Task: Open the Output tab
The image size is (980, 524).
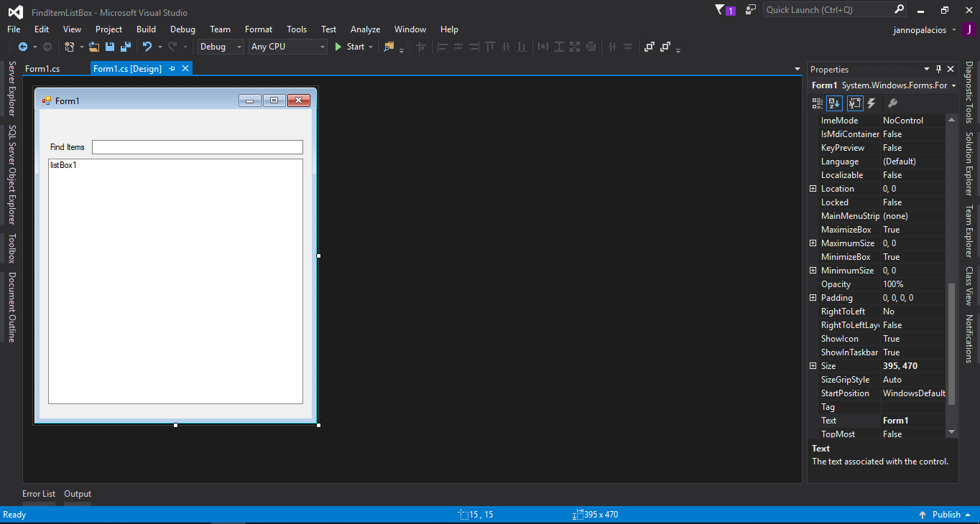Action: tap(78, 494)
